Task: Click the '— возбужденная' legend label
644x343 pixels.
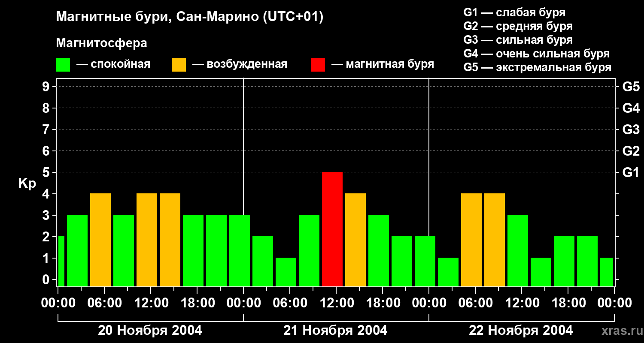Action: [240, 65]
